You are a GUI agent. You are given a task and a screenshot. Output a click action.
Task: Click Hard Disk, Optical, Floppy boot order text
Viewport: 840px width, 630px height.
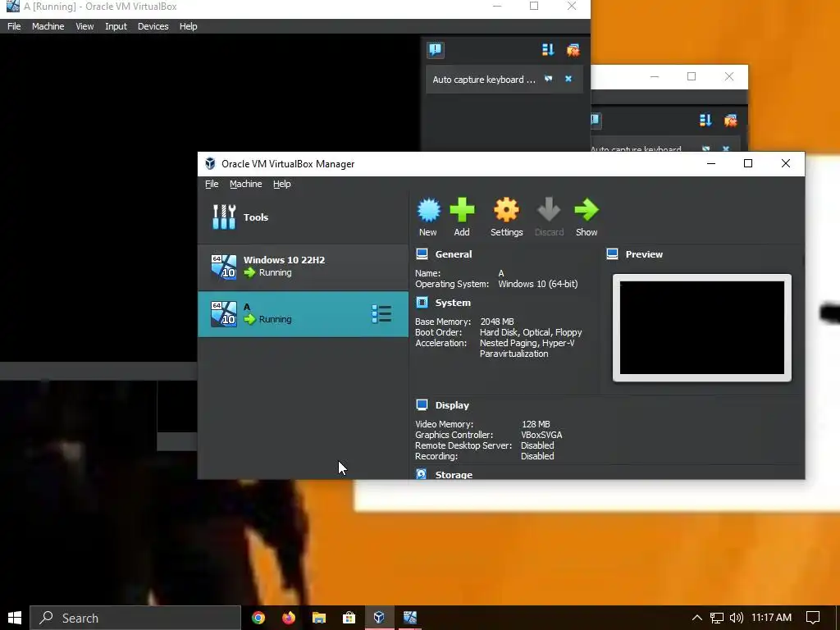531,332
